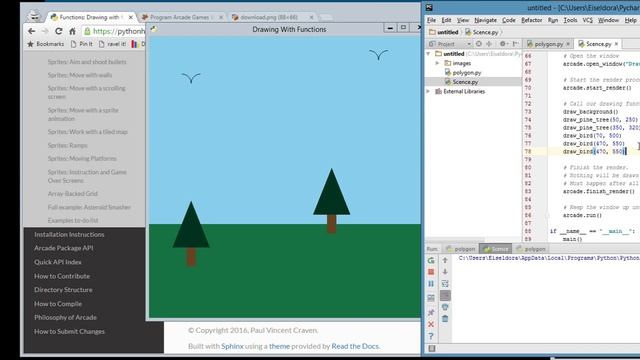Reload the page in Chrome
The height and width of the screenshot is (360, 640).
[59, 31]
